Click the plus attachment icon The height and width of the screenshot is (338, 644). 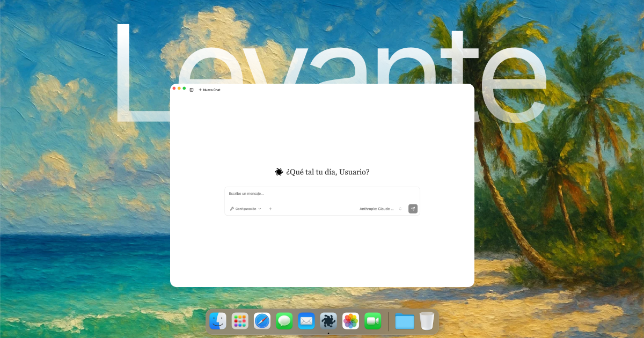pos(270,209)
